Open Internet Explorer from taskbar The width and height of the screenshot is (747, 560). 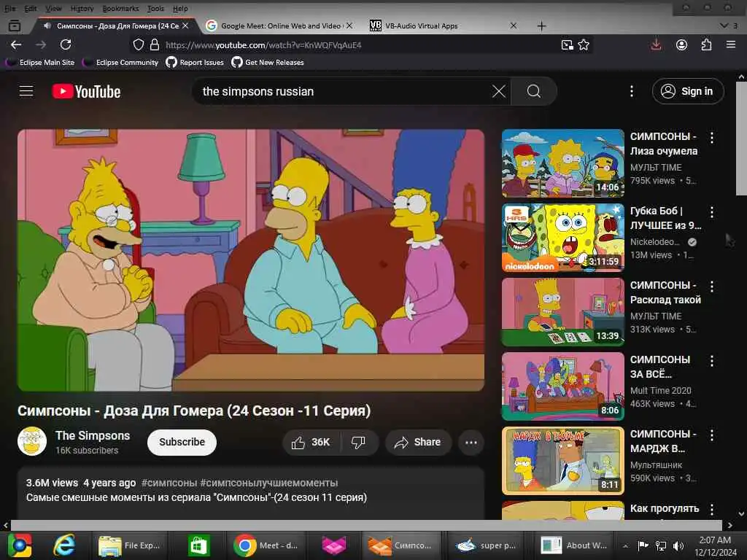pos(64,545)
